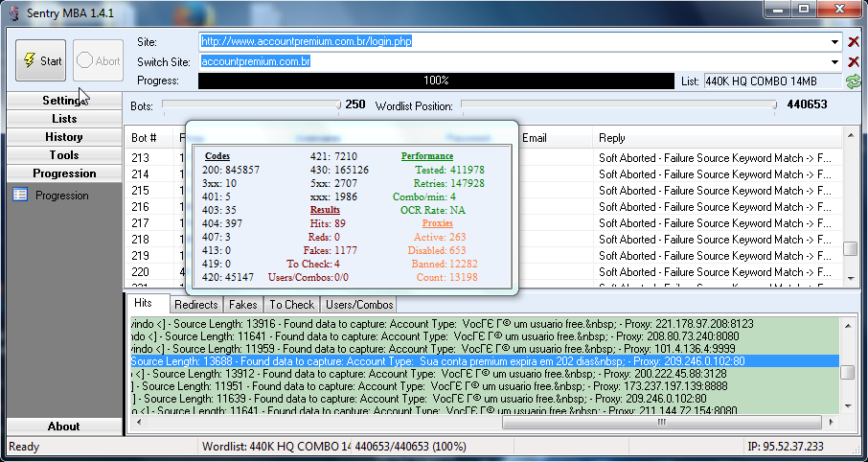Screen dimensions: 868x462
Task: Click the red X beside Site field
Action: click(x=854, y=41)
